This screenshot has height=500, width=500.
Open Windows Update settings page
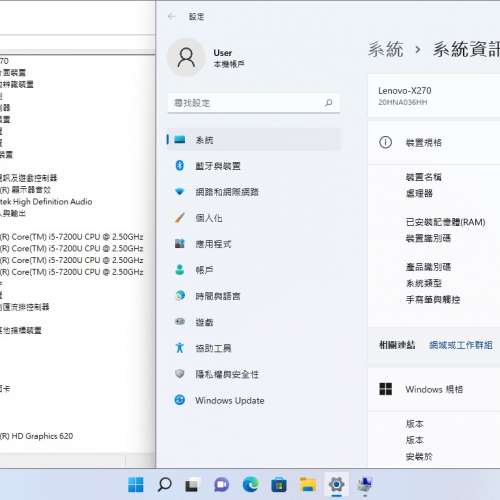point(254,400)
